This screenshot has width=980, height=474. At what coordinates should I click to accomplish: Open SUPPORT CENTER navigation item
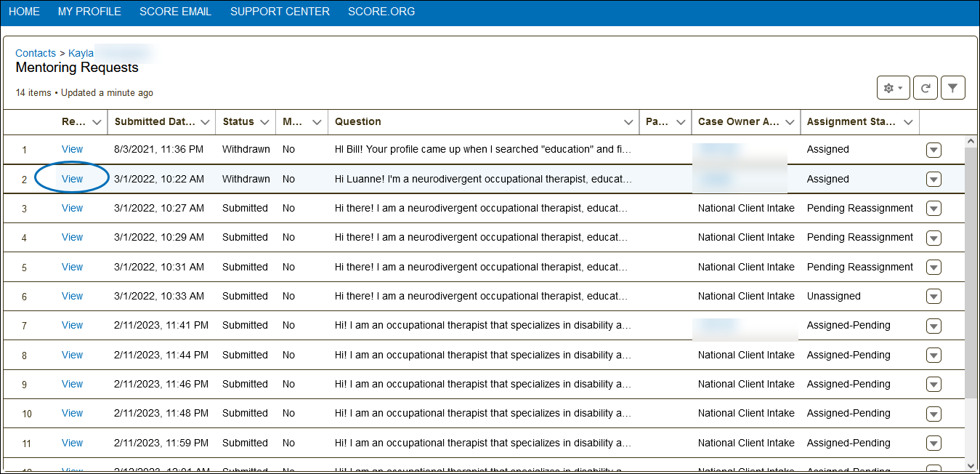click(280, 12)
